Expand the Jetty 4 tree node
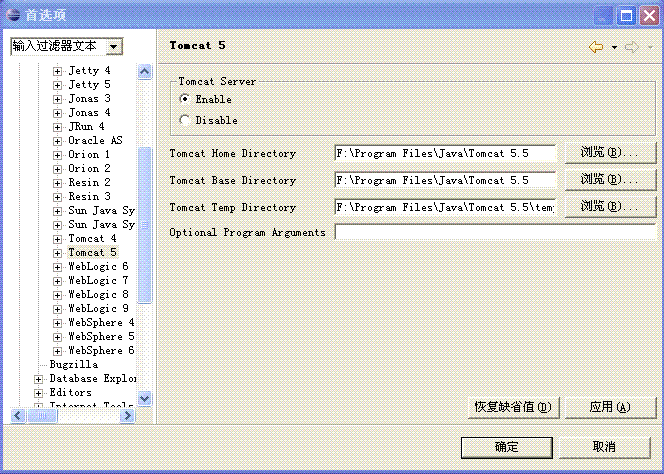664x474 pixels. click(57, 71)
